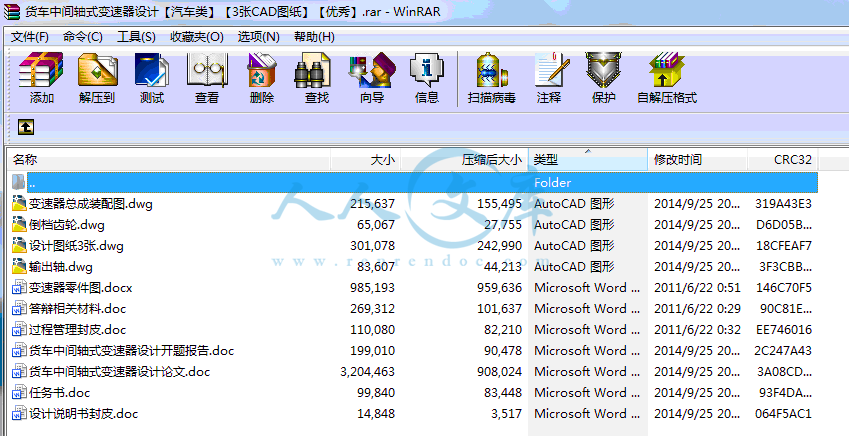Click size value 3,204,463
The height and width of the screenshot is (436, 849).
367,372
